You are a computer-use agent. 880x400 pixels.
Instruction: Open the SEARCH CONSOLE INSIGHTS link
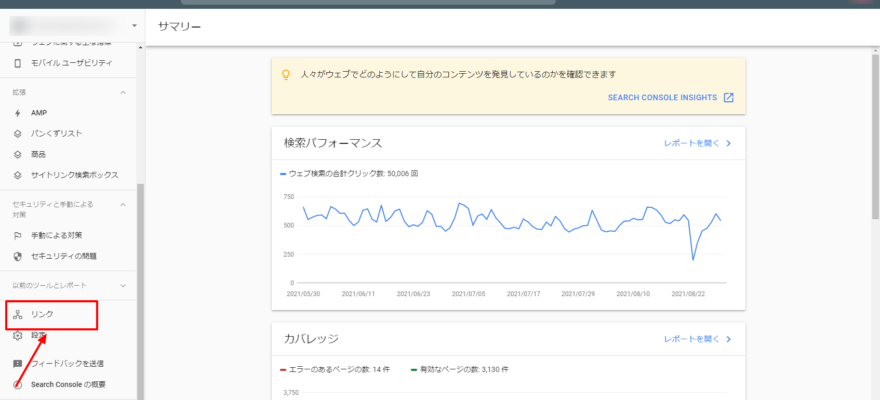tap(670, 98)
